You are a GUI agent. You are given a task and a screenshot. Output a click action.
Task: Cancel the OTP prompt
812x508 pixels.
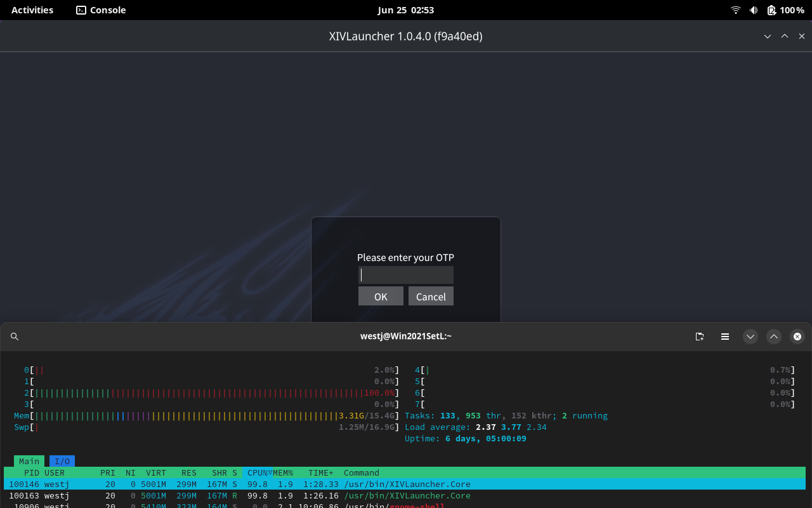pos(431,296)
